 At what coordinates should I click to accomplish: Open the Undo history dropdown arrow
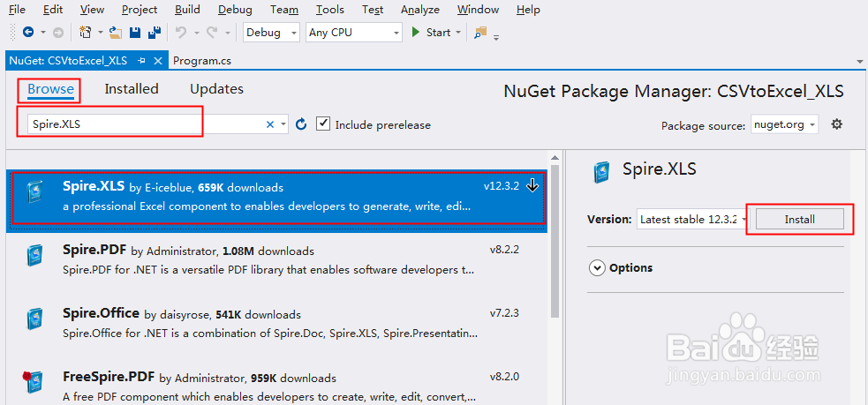(197, 33)
